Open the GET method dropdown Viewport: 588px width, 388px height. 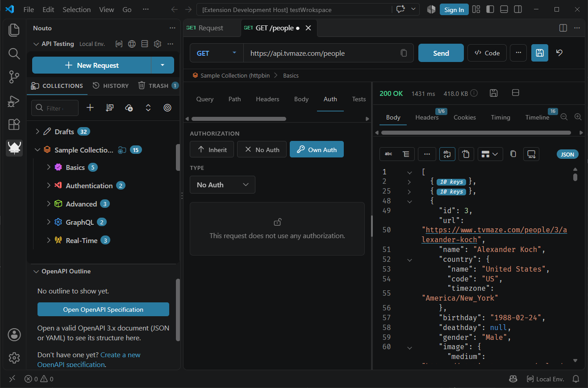[217, 53]
